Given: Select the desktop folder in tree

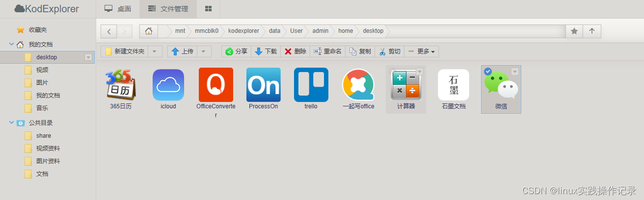Looking at the screenshot, I should pos(47,57).
